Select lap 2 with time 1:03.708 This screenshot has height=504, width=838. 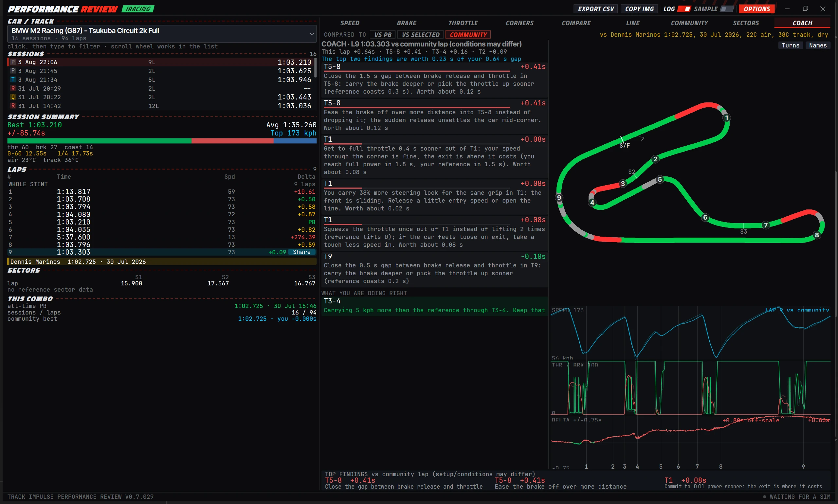[x=162, y=199]
